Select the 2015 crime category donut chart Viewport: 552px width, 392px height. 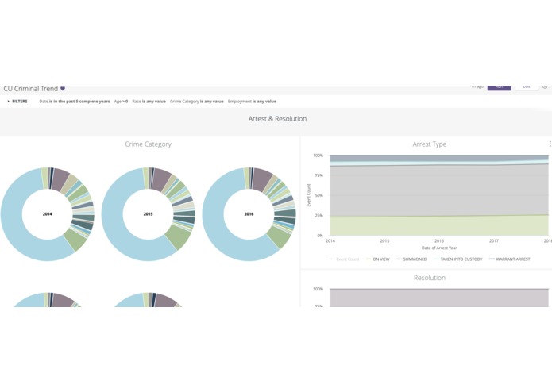tap(148, 214)
